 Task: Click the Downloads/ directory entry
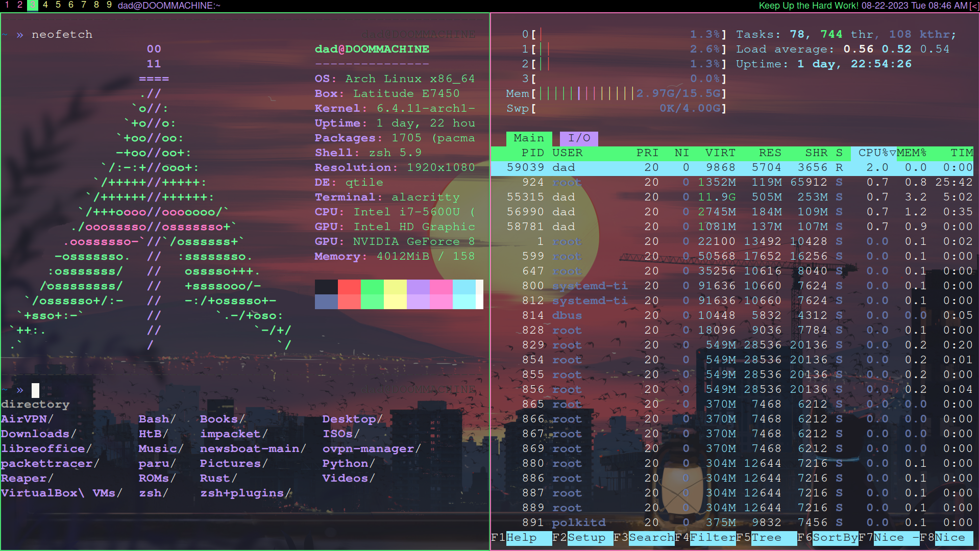click(38, 434)
